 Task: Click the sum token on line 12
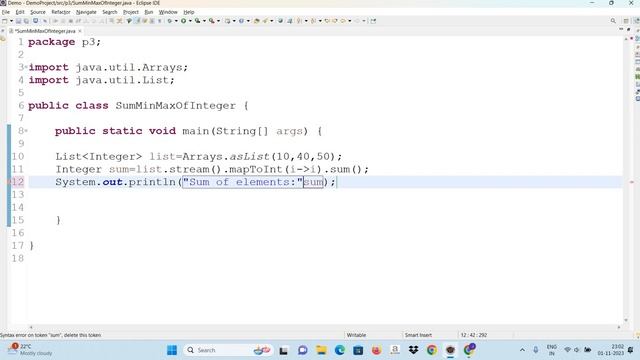[x=313, y=182]
